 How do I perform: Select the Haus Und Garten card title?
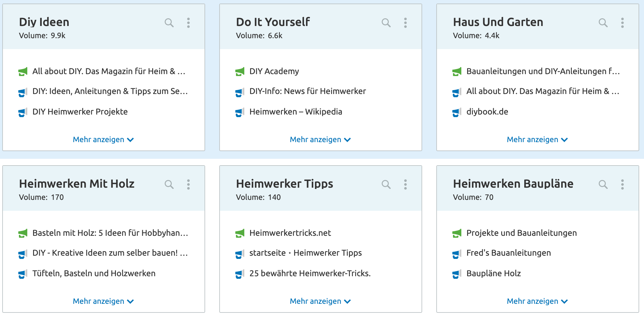498,22
